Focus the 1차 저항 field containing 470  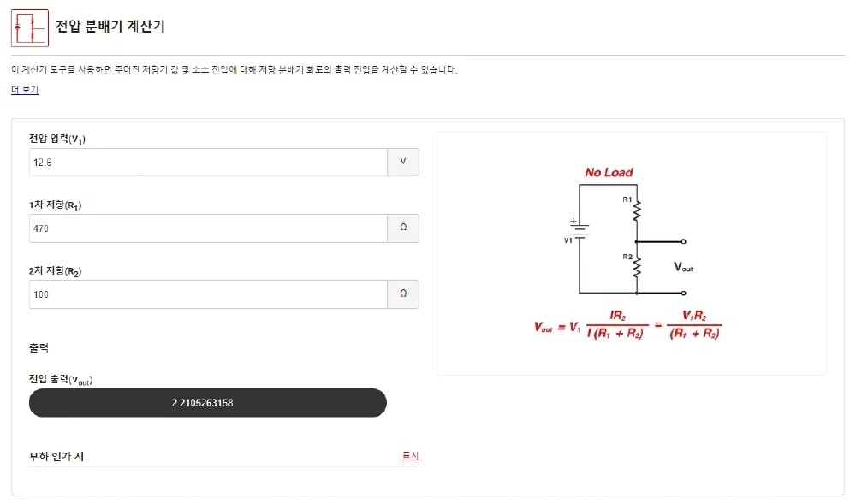click(x=208, y=228)
